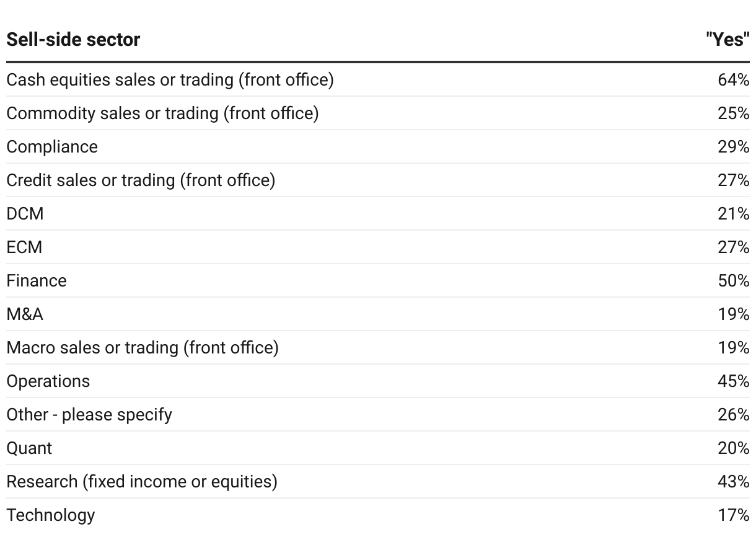Click the Commodity sales or trading label

click(162, 113)
